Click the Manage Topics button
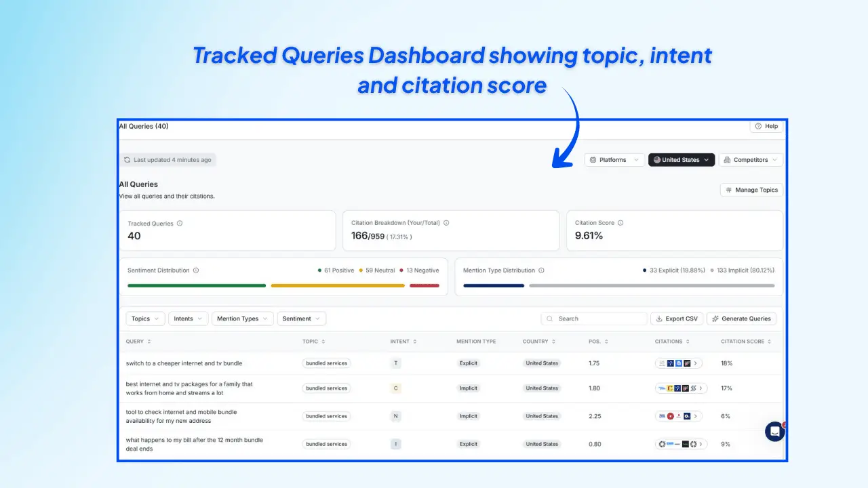The width and height of the screenshot is (868, 488). [751, 190]
